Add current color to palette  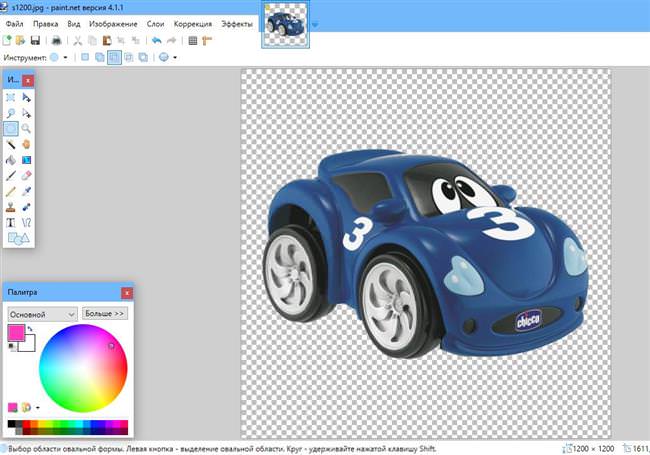click(x=13, y=408)
